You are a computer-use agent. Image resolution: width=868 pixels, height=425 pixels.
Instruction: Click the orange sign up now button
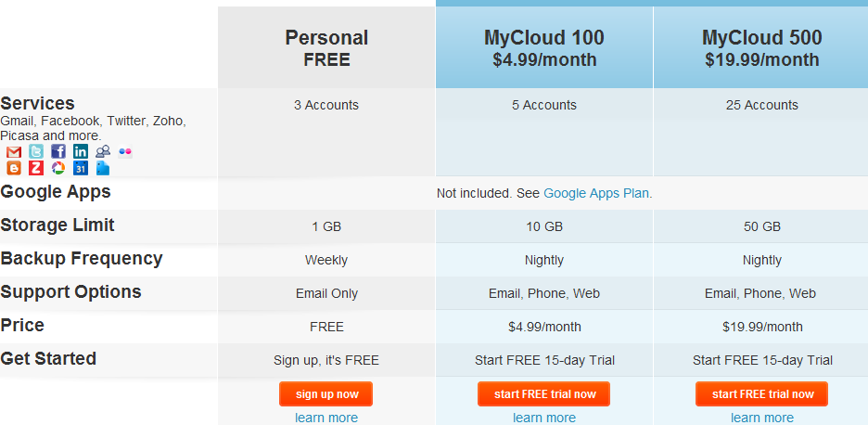pyautogui.click(x=326, y=394)
